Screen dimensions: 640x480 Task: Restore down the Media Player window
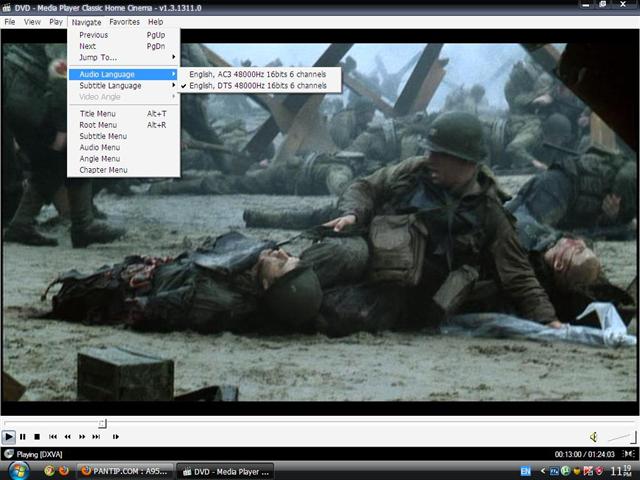[602, 5]
